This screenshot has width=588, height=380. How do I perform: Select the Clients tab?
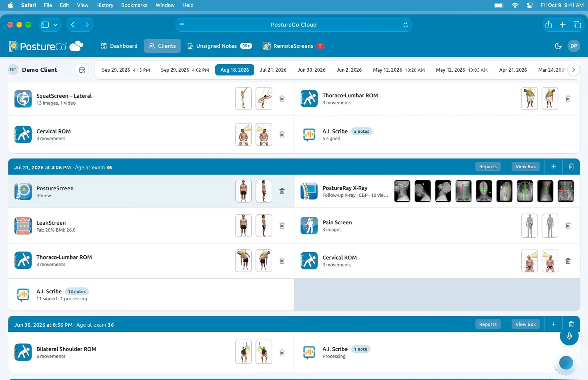(162, 46)
